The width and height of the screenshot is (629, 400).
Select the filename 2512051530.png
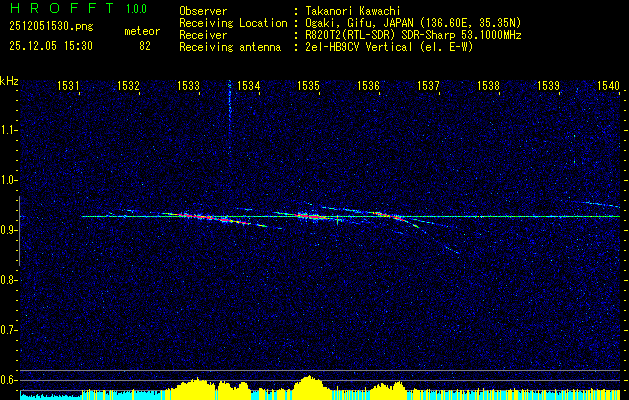pos(51,27)
